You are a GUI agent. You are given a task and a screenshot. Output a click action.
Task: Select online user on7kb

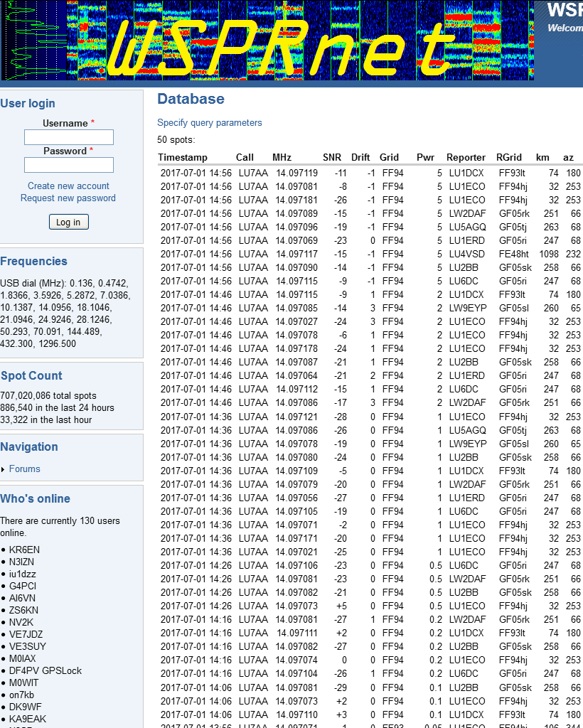click(21, 695)
